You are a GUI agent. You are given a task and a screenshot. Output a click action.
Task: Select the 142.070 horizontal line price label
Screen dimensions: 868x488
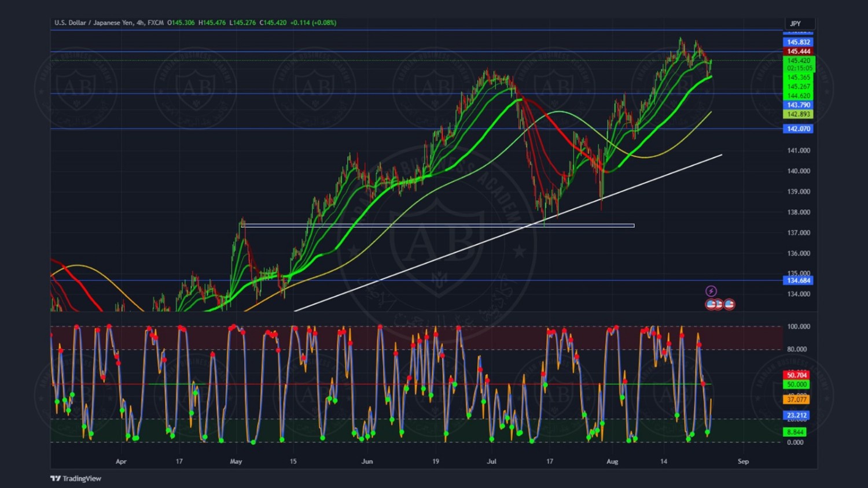[798, 129]
